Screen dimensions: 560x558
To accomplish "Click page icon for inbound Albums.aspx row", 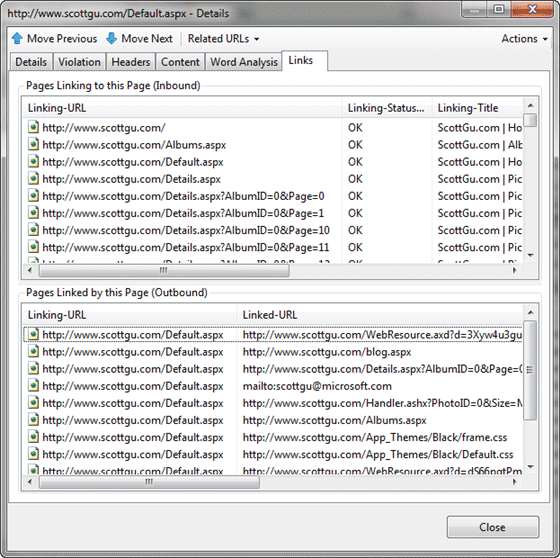I will pos(33,144).
